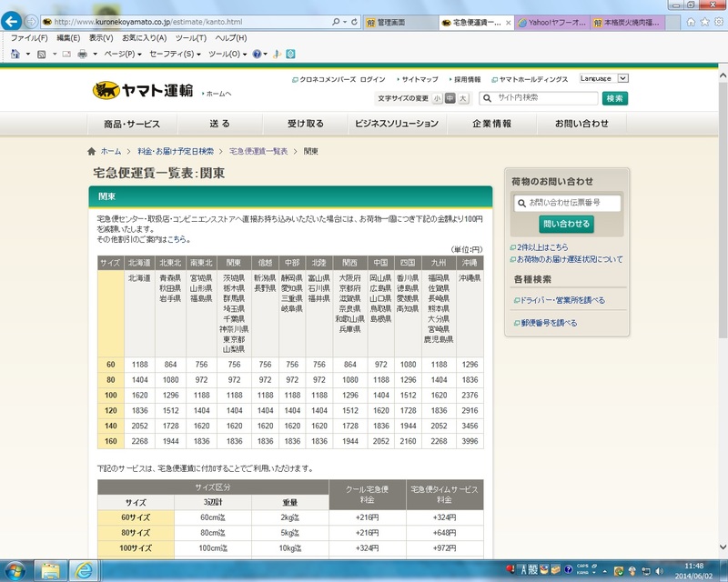This screenshot has width=728, height=582.
Task: Click the IME toolbox icon in the language bar
Action: pyautogui.click(x=555, y=569)
